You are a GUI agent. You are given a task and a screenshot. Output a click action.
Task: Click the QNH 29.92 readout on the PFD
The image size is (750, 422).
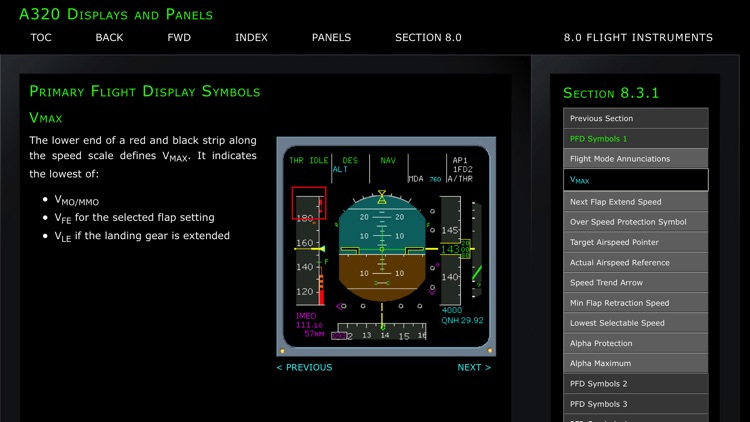pos(462,321)
